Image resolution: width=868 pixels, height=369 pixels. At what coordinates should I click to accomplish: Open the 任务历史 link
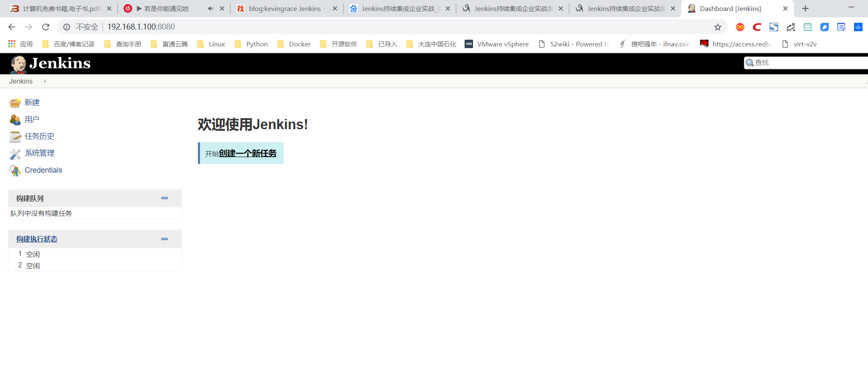point(40,136)
